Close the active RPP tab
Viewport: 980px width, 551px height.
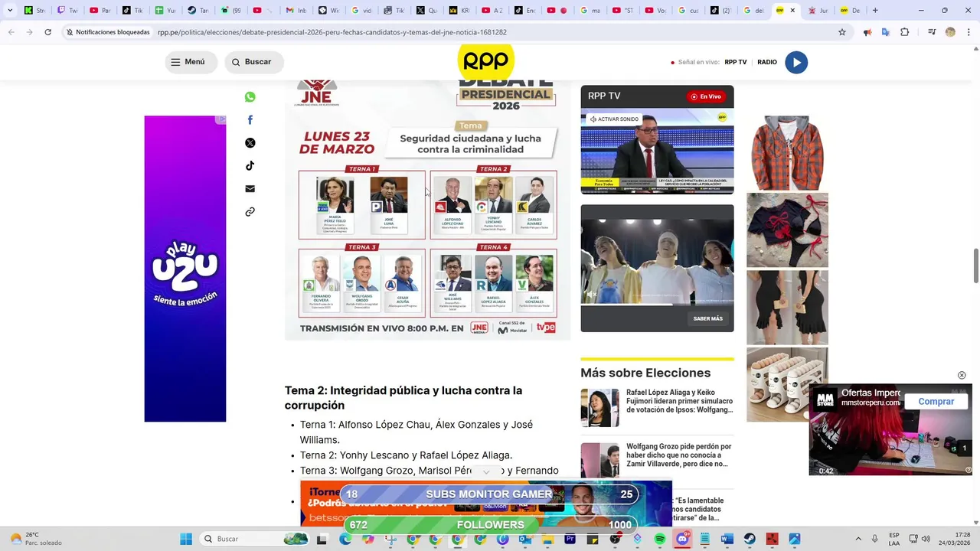point(792,11)
